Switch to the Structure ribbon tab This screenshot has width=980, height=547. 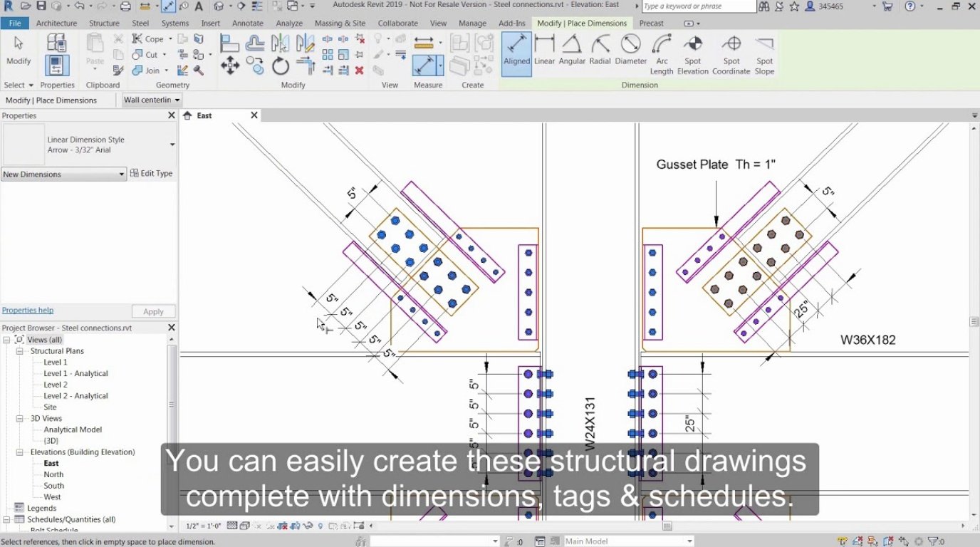[104, 23]
